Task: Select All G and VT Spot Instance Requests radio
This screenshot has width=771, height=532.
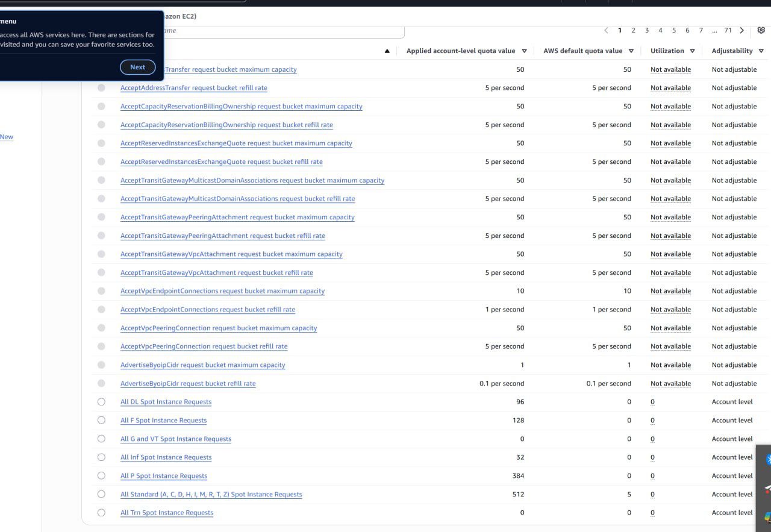Action: (x=101, y=439)
